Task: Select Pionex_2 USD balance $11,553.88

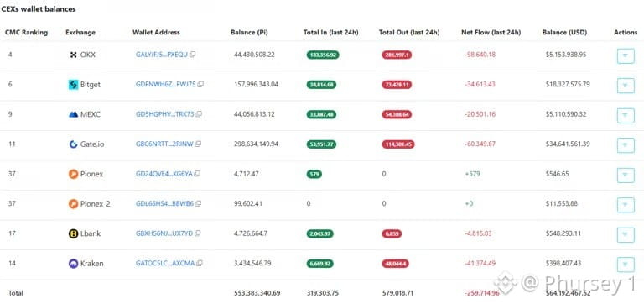Action: pos(562,203)
